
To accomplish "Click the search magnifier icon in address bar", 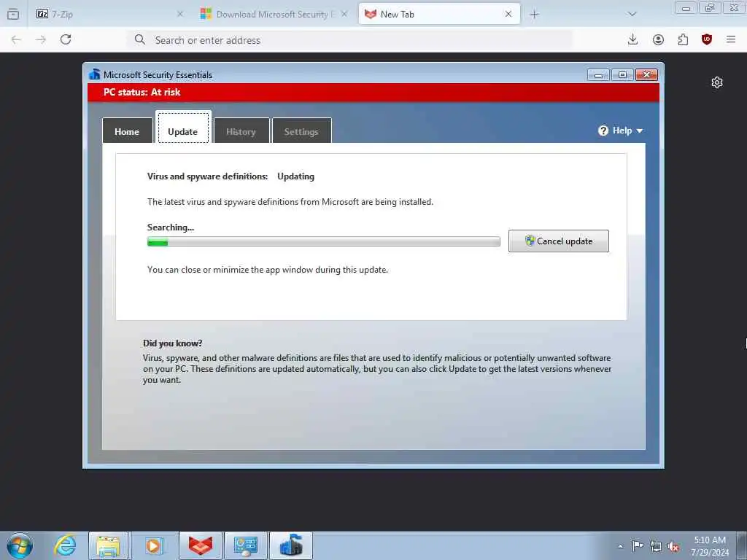I will click(139, 39).
